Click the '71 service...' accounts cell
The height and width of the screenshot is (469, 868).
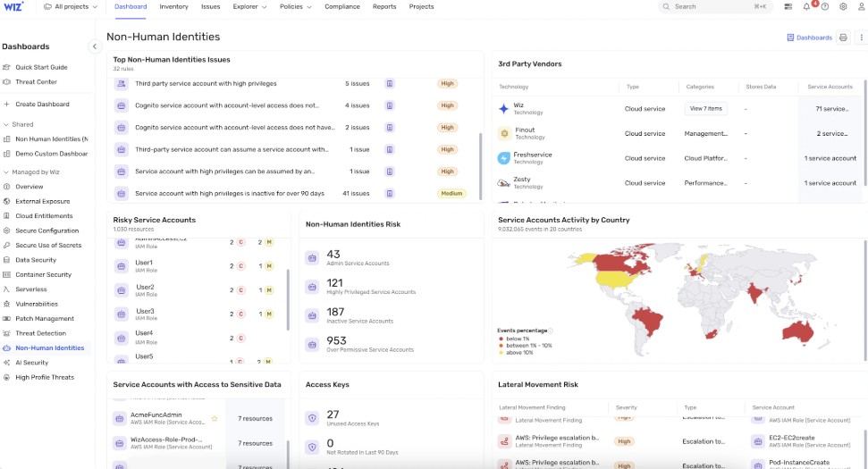click(x=831, y=109)
